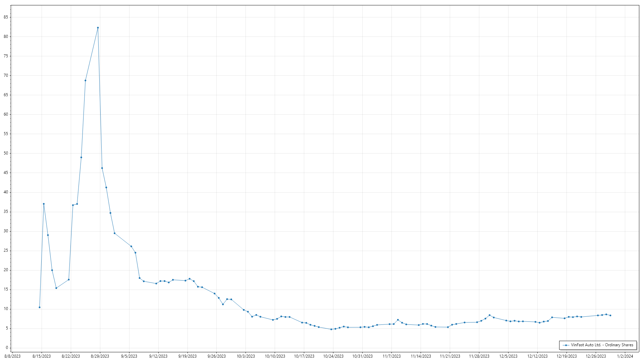Click the 8/29/2023 date label
The width and height of the screenshot is (644, 362).
point(100,356)
